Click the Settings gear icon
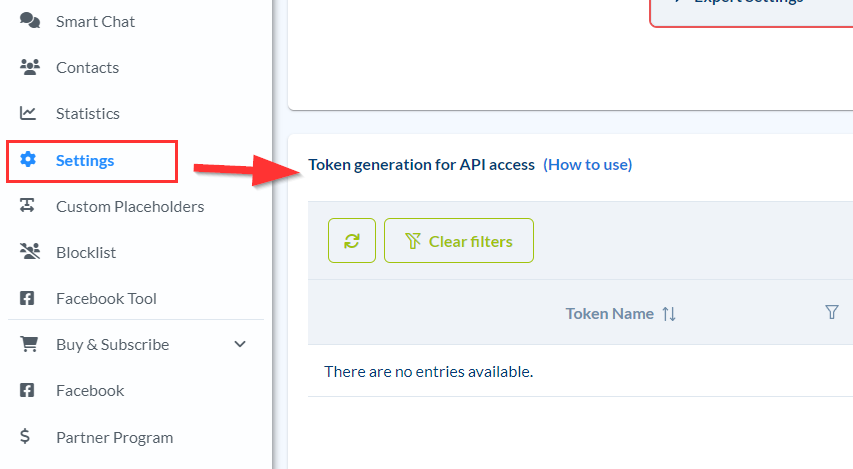 click(x=29, y=160)
